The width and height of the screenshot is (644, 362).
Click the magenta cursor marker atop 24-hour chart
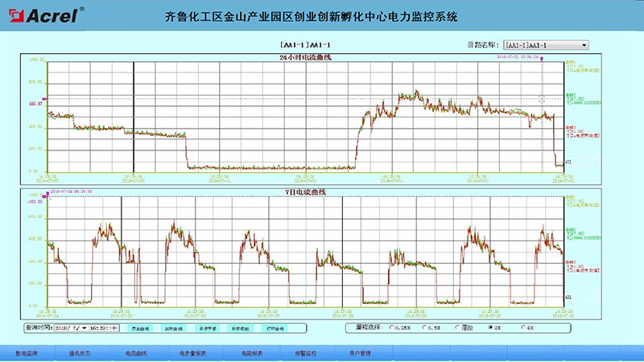coord(543,57)
